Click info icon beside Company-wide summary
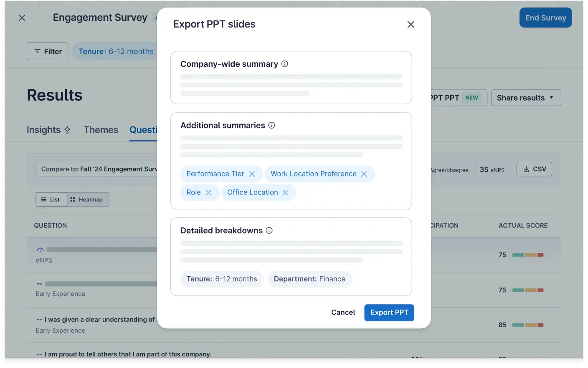Viewport: 588px width, 368px height. pos(285,64)
